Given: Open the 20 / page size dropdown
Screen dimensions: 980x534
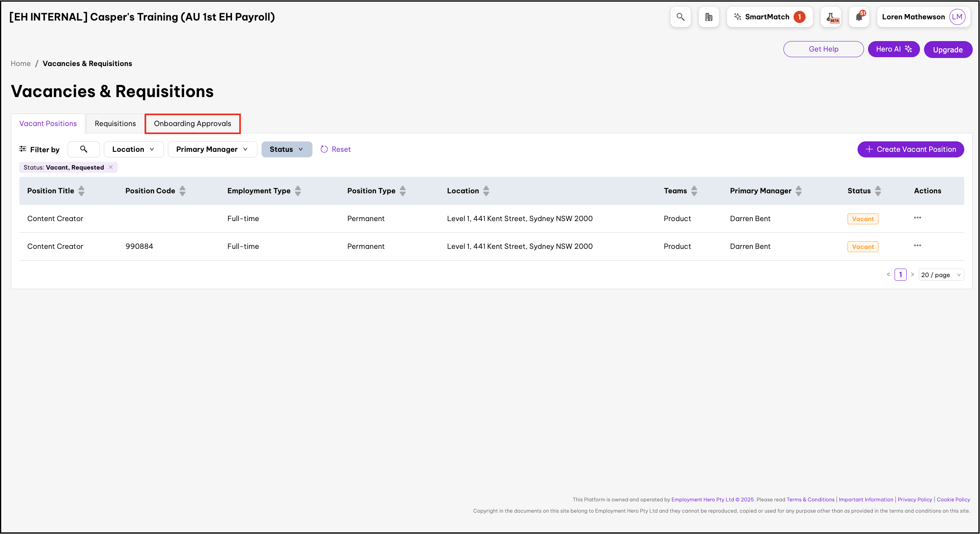Looking at the screenshot, I should click(941, 275).
